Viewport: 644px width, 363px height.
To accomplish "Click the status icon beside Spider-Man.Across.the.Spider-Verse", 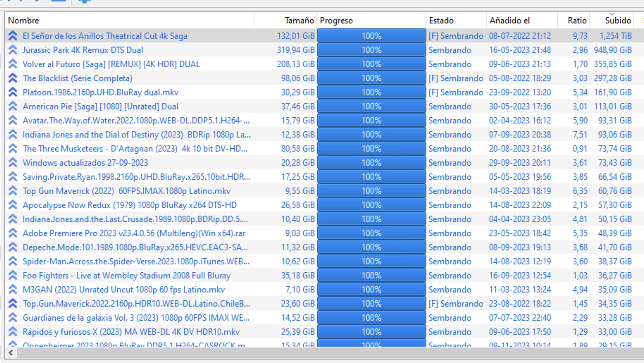I will click(13, 261).
